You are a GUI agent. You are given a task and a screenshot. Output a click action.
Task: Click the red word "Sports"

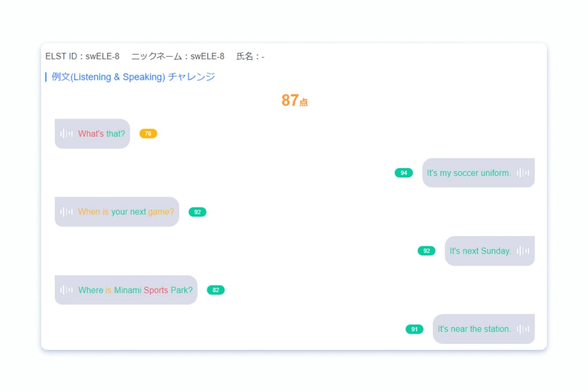point(156,290)
